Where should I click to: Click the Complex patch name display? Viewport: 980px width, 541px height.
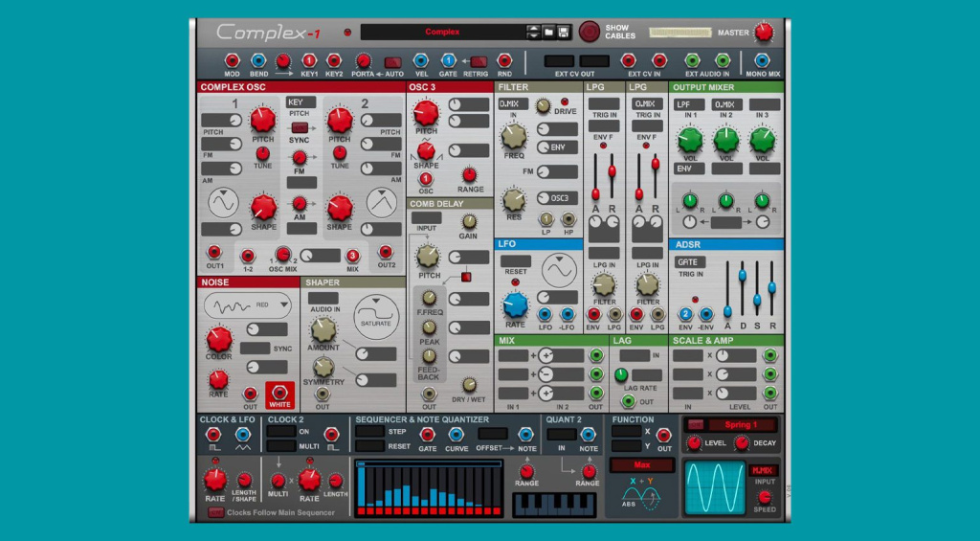[442, 32]
